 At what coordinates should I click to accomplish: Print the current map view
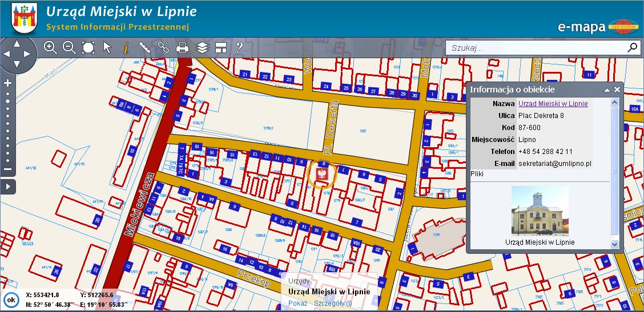tap(182, 48)
